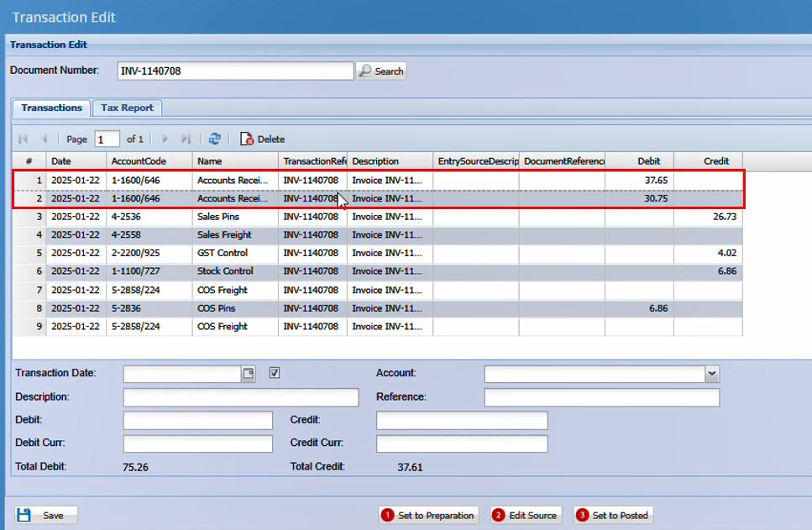Sort grid by the Debit column header
The image size is (812, 530).
[648, 160]
